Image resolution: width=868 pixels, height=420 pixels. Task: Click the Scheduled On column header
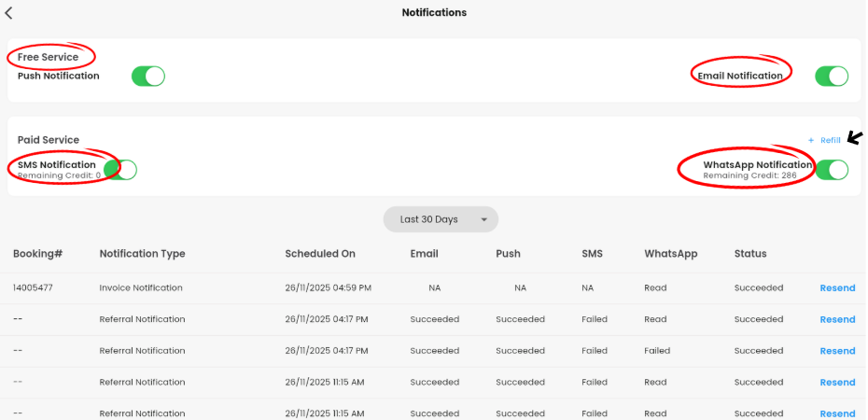point(320,254)
